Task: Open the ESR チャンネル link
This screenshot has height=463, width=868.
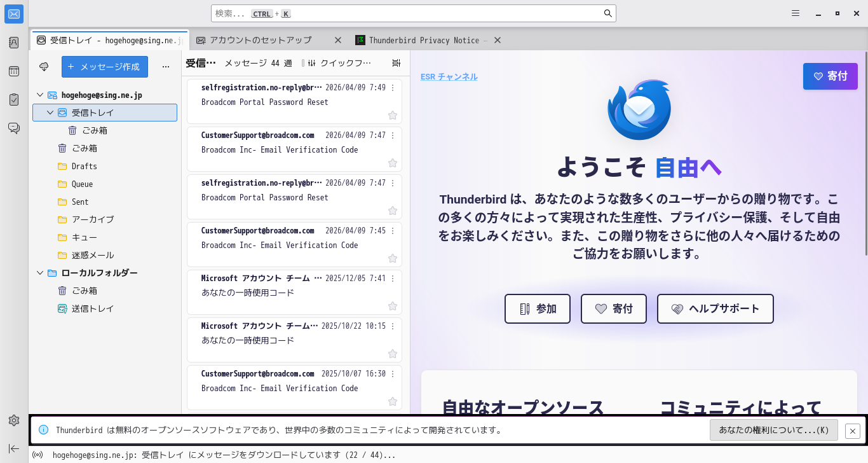Action: pos(449,77)
